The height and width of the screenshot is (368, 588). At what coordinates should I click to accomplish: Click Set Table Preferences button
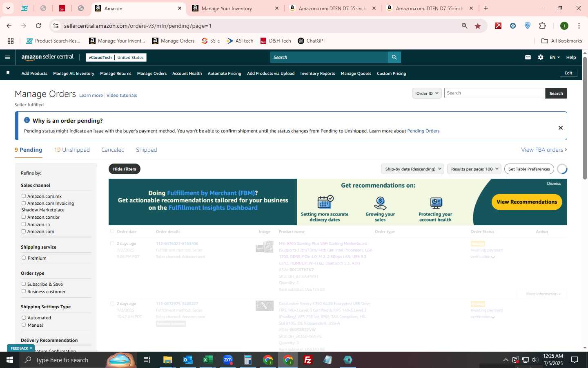[529, 169]
